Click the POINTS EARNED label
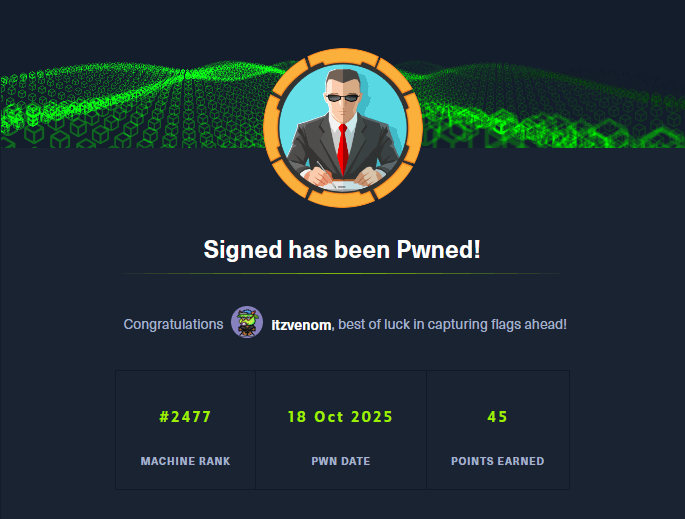The width and height of the screenshot is (685, 519). click(498, 461)
